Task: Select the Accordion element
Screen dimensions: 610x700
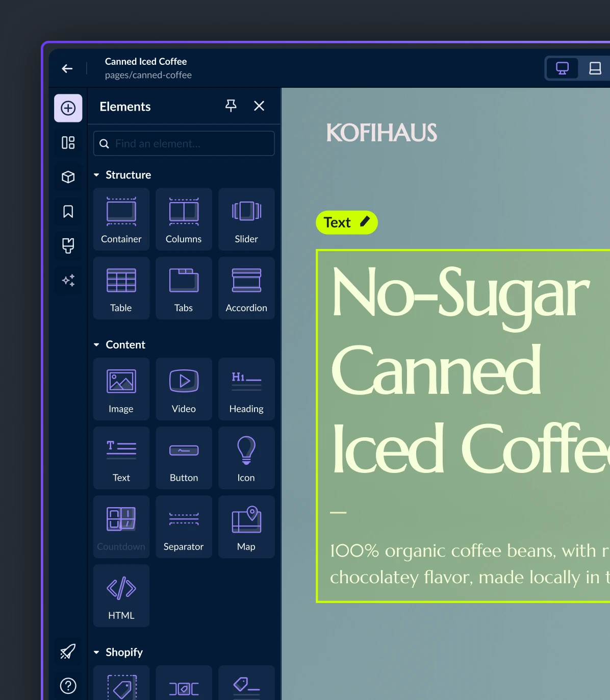Action: point(246,288)
